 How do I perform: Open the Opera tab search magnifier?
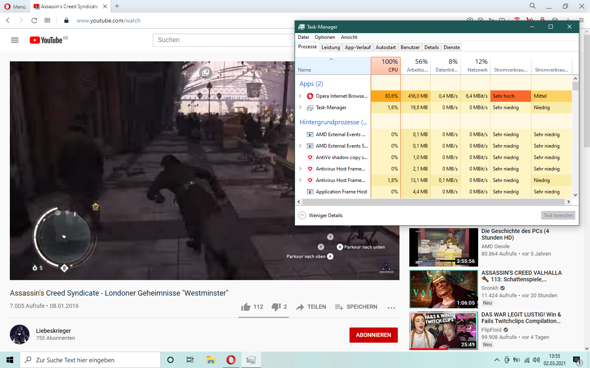532,6
